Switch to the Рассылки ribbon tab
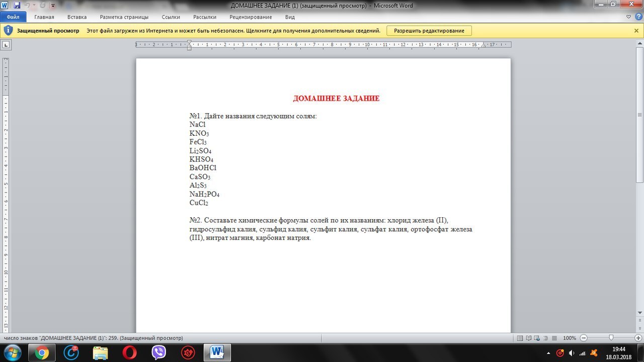This screenshot has width=644, height=362. point(205,17)
